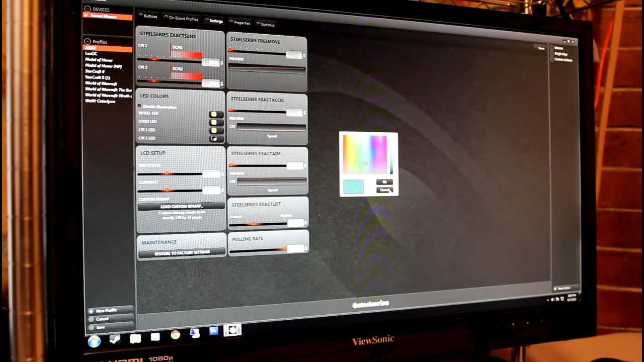
Task: Click the ExactAccel value stepper arrows
Action: 304,113
